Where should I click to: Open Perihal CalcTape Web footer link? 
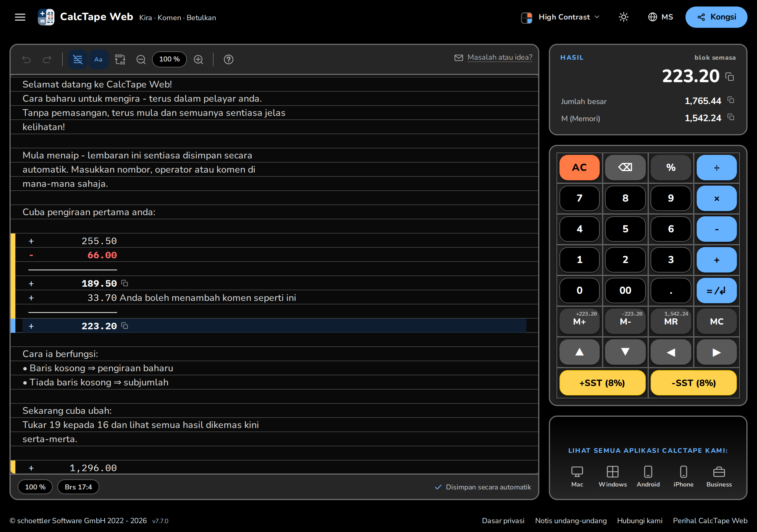coord(710,520)
